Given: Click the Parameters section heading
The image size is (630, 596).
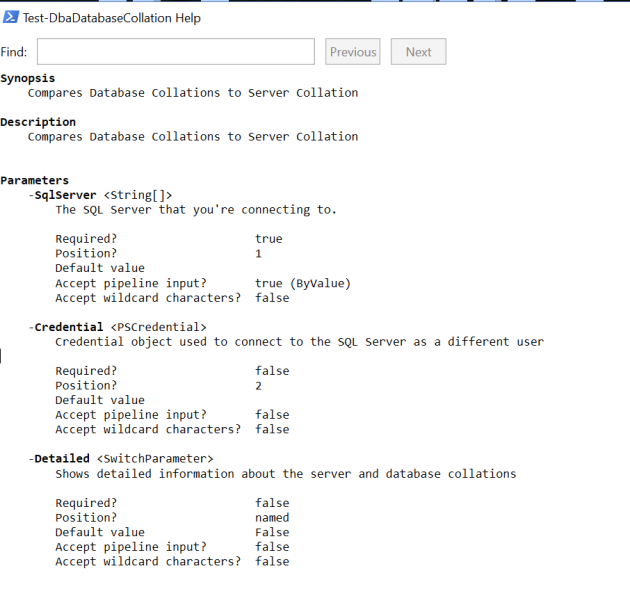Looking at the screenshot, I should tap(35, 181).
